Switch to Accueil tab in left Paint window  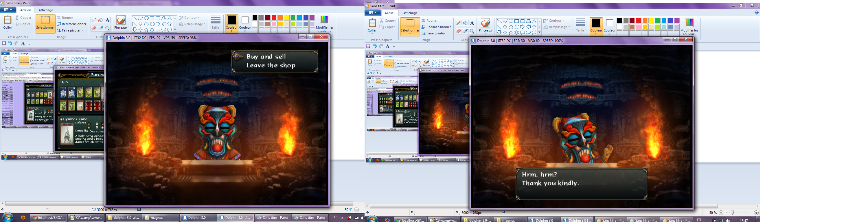tap(25, 10)
